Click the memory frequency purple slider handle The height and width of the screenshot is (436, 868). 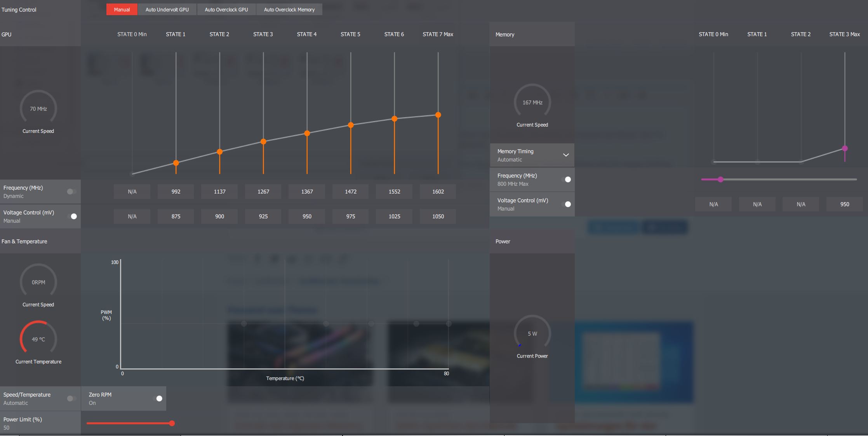tap(720, 180)
